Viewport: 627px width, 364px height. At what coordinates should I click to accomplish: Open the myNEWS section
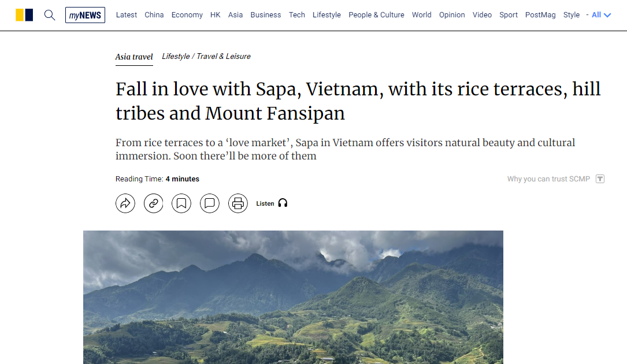pyautogui.click(x=85, y=14)
